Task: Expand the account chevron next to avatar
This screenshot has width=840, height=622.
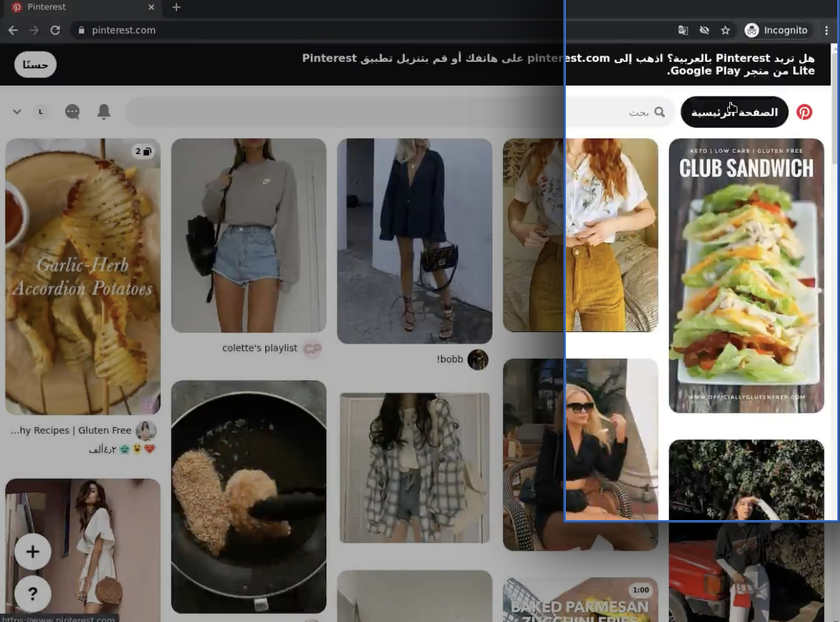Action: 17,112
